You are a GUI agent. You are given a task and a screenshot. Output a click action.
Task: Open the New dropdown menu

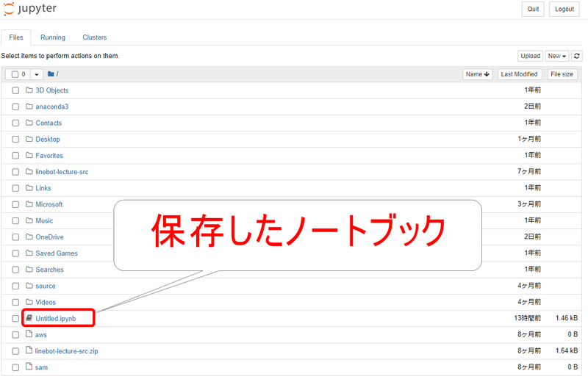coord(557,56)
